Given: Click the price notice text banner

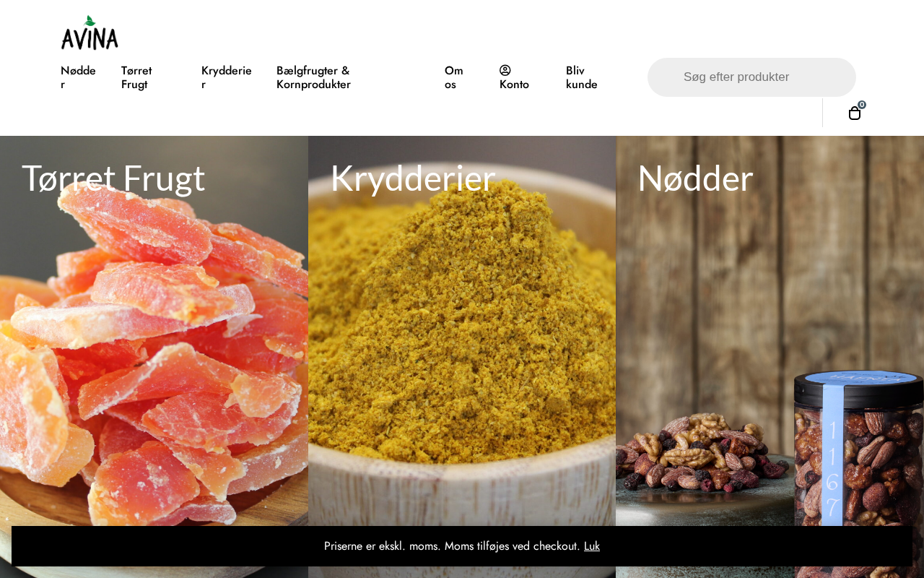Looking at the screenshot, I should point(452,546).
